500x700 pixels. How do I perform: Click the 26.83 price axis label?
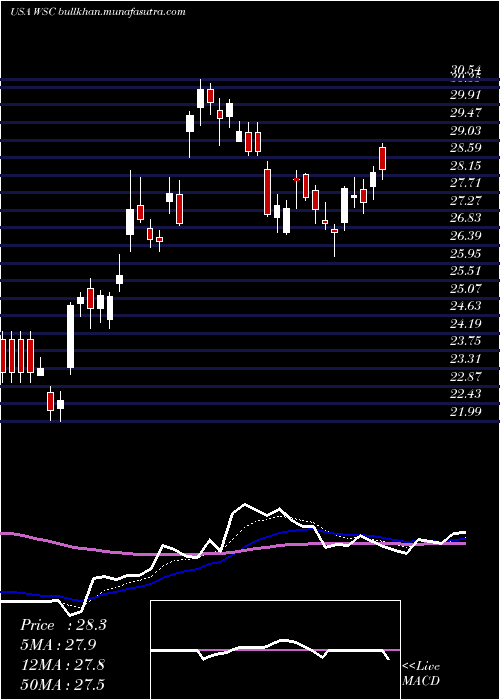click(465, 218)
